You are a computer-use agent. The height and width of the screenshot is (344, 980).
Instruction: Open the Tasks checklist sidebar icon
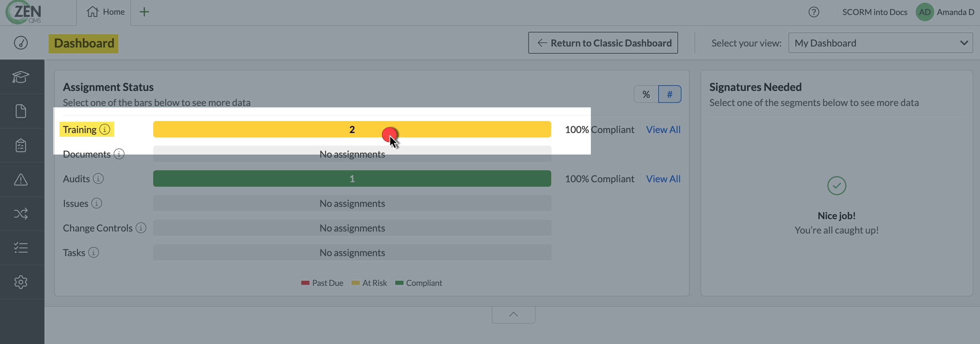pos(21,248)
